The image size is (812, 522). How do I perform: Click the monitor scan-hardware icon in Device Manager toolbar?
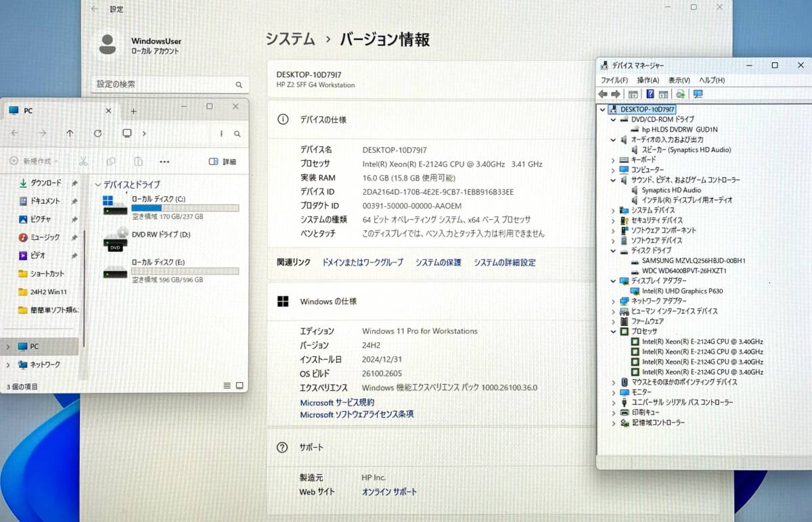pyautogui.click(x=698, y=94)
